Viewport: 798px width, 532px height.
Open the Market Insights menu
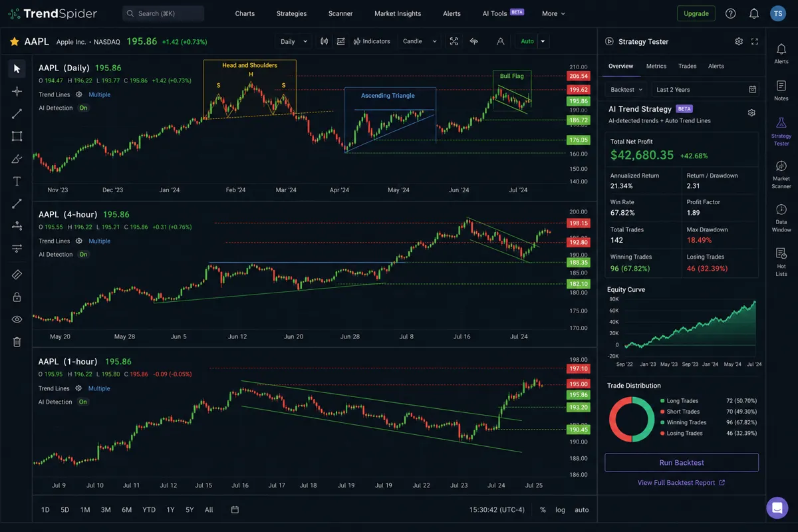(398, 13)
